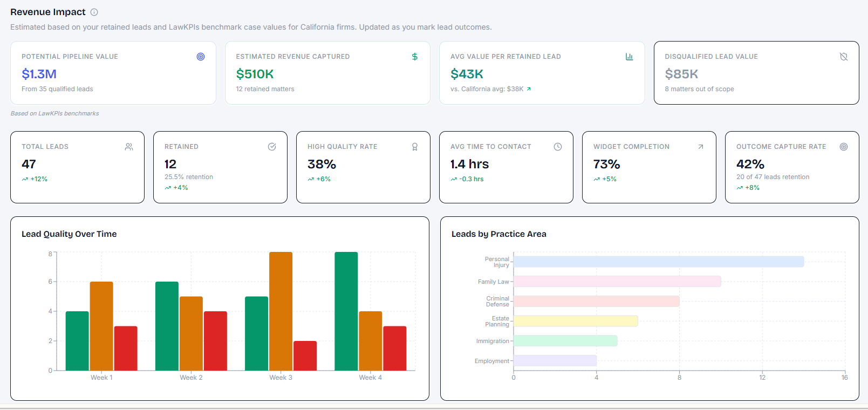Click the Revenue Impact heading
868x410 pixels.
point(47,12)
